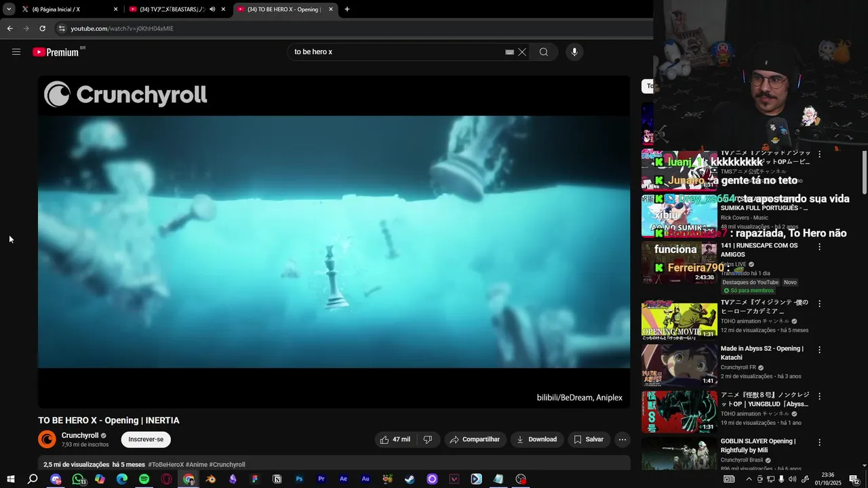Open the Made in Abyss S2 thumbnail
The height and width of the screenshot is (488, 868).
click(x=679, y=365)
